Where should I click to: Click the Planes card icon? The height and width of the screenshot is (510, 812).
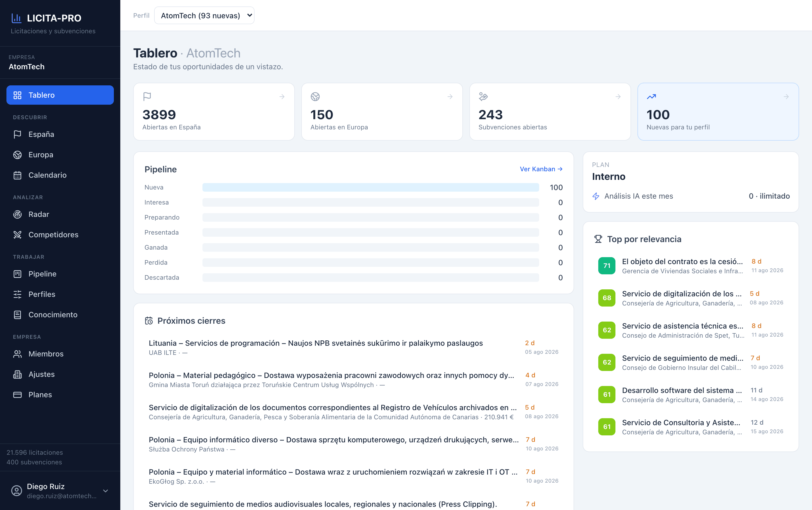17,395
